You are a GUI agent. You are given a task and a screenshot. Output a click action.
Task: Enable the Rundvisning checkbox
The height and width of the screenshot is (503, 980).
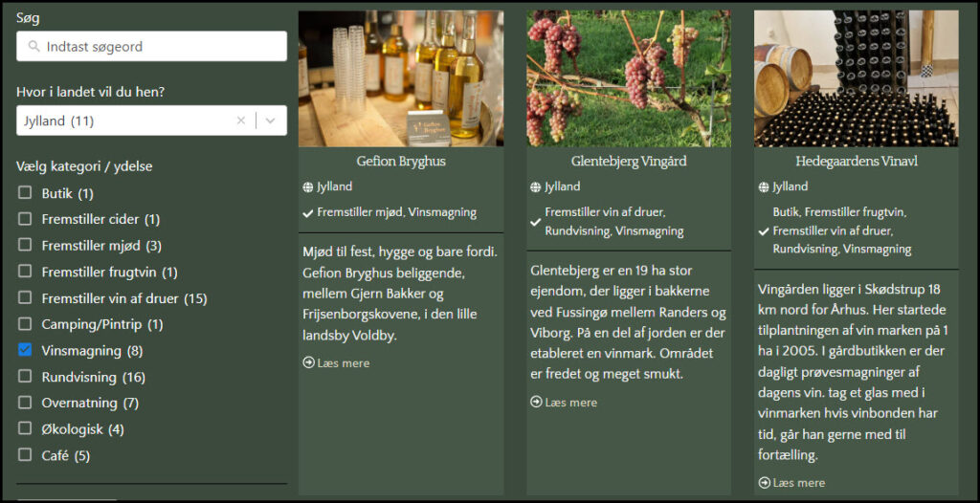pos(25,376)
